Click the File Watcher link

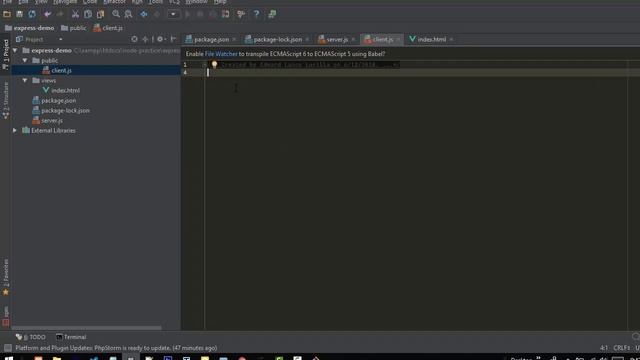221,54
